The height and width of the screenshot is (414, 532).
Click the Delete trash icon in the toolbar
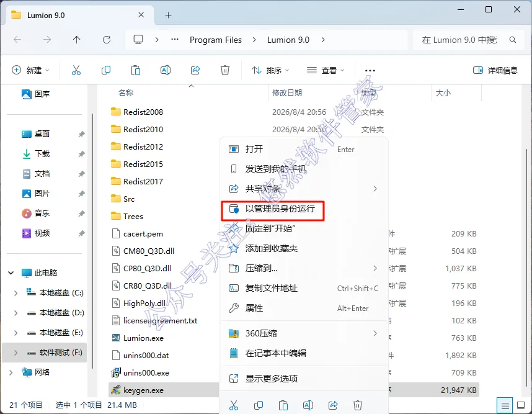[225, 70]
